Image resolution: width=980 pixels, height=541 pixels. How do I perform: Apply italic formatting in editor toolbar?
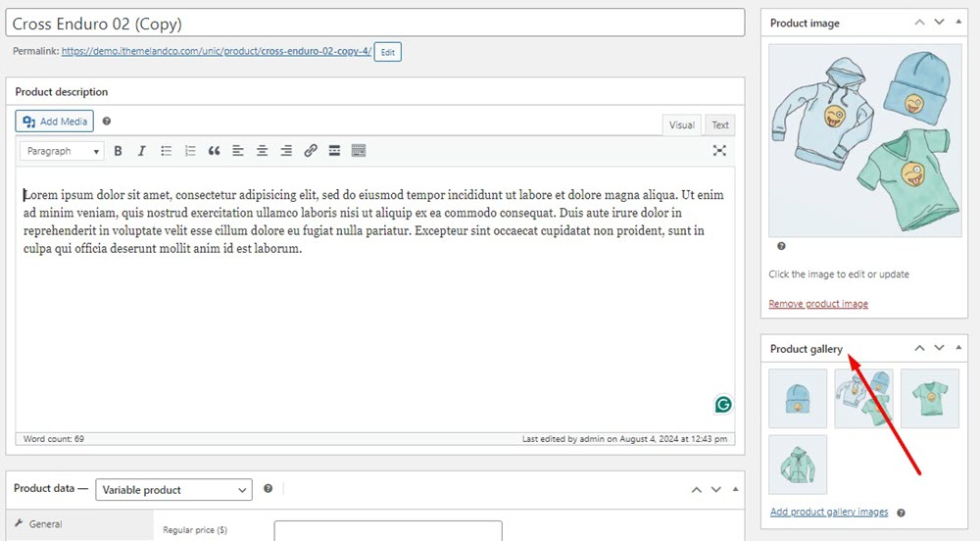[x=142, y=151]
